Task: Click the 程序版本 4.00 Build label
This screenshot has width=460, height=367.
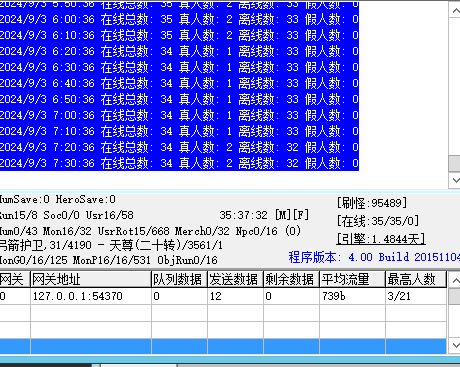Action: point(374,257)
